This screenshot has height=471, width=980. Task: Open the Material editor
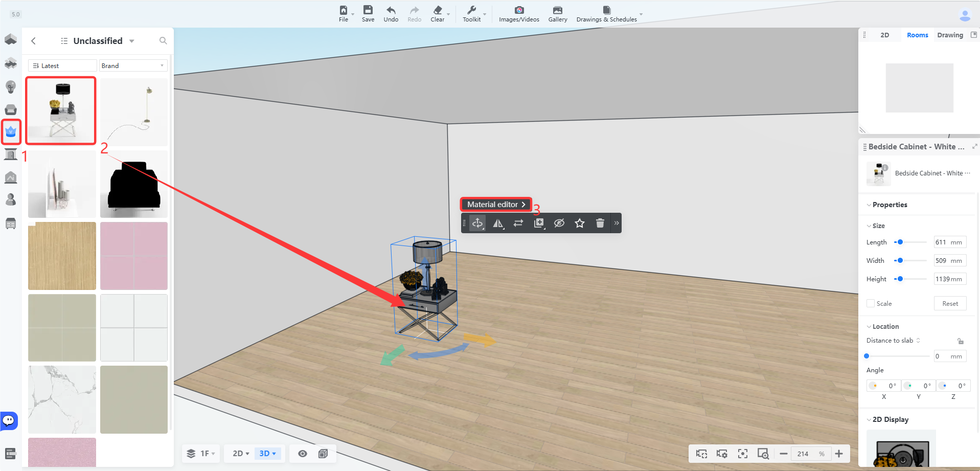point(496,205)
